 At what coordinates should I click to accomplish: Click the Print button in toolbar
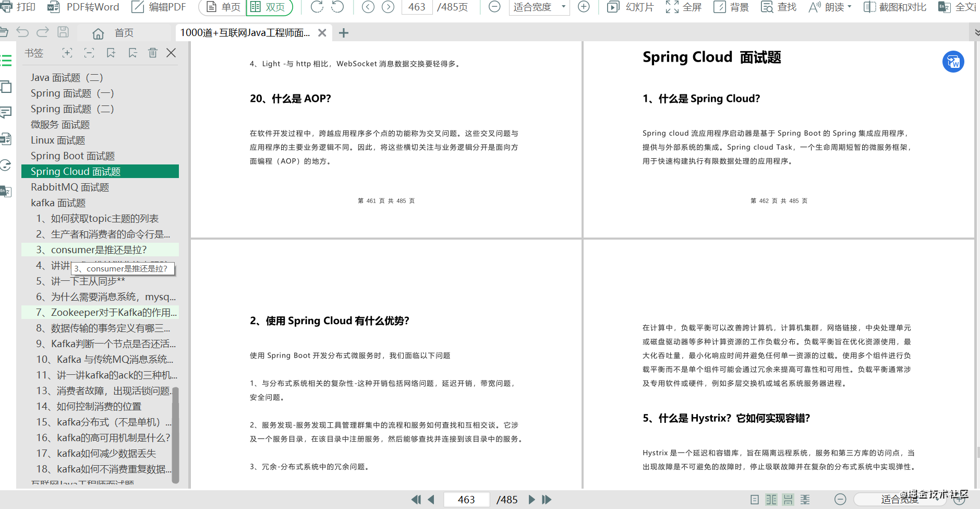pos(18,7)
